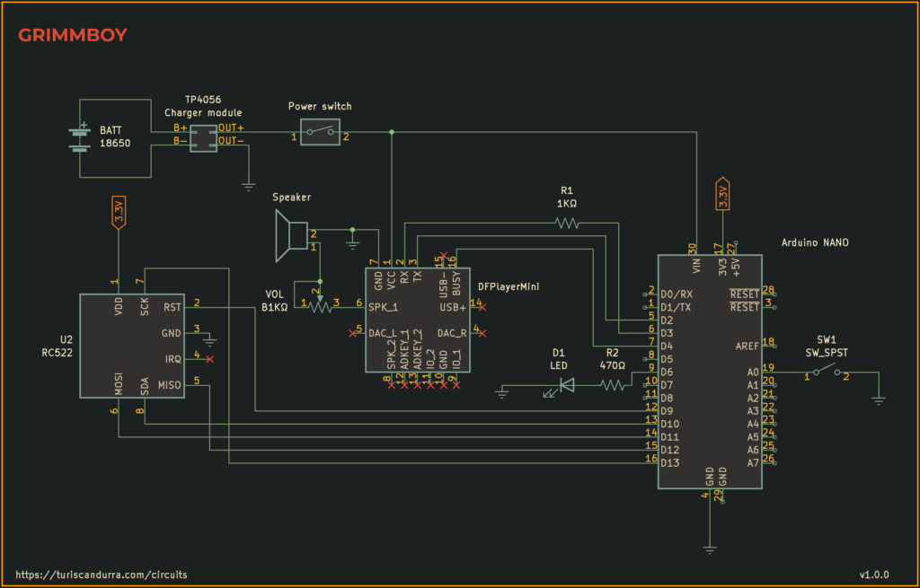Screen dimensions: 920x588
Task: Click the Speaker symbol
Action: click(x=292, y=236)
